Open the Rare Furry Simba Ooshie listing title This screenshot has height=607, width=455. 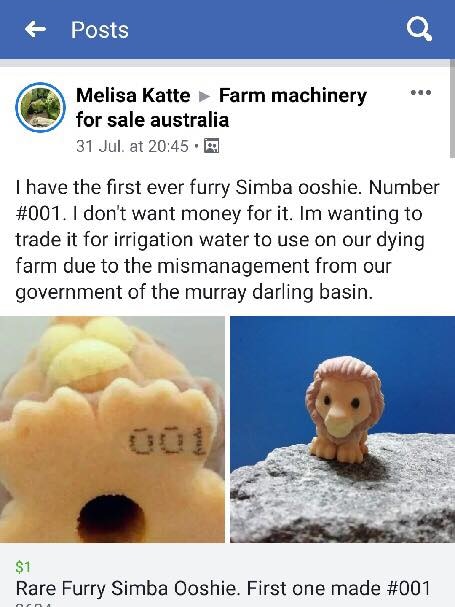223,588
